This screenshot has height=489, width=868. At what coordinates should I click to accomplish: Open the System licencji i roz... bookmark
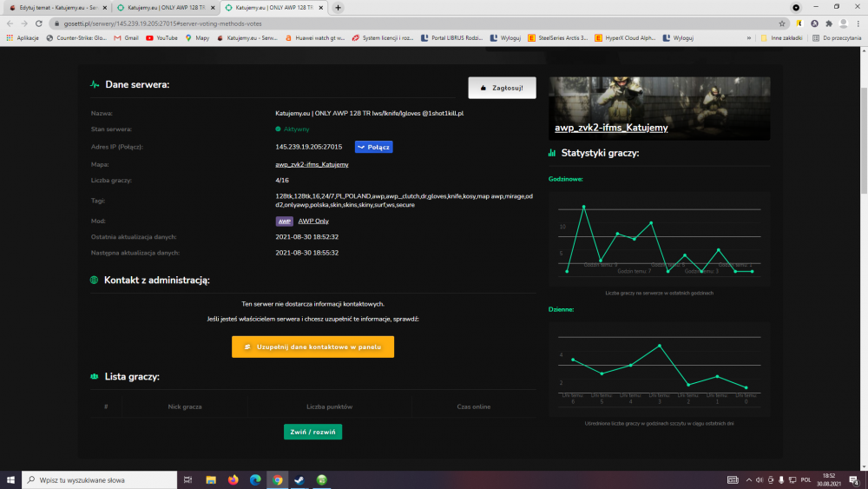click(x=383, y=37)
